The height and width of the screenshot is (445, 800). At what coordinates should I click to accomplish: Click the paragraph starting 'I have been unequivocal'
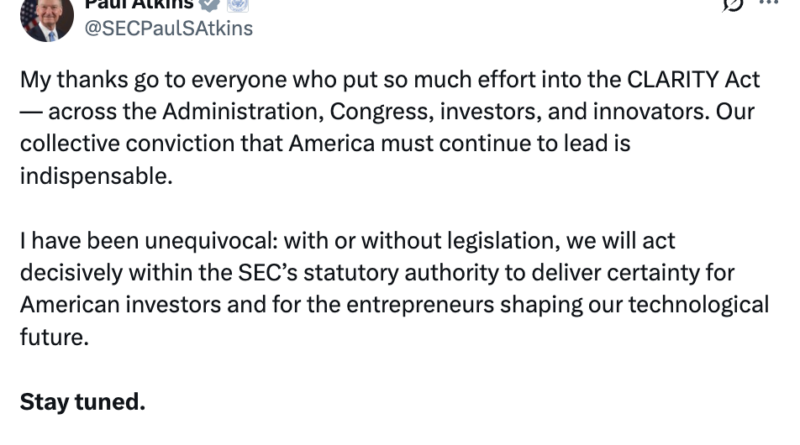(x=394, y=288)
